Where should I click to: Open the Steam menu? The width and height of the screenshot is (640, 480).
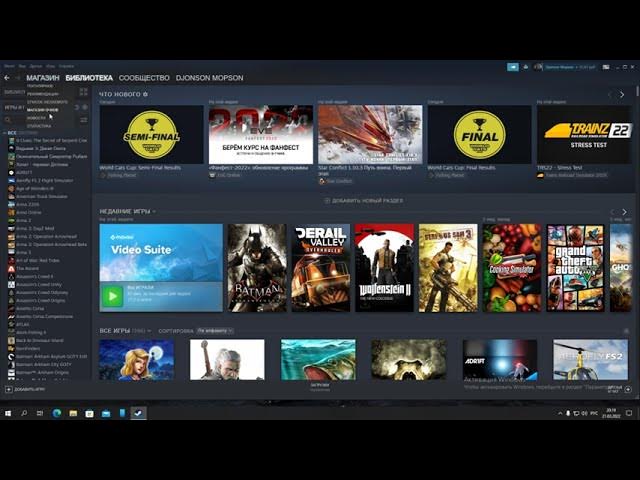pyautogui.click(x=9, y=66)
